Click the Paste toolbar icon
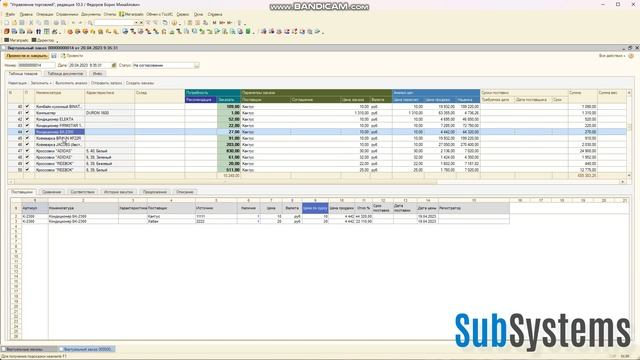 click(x=46, y=22)
